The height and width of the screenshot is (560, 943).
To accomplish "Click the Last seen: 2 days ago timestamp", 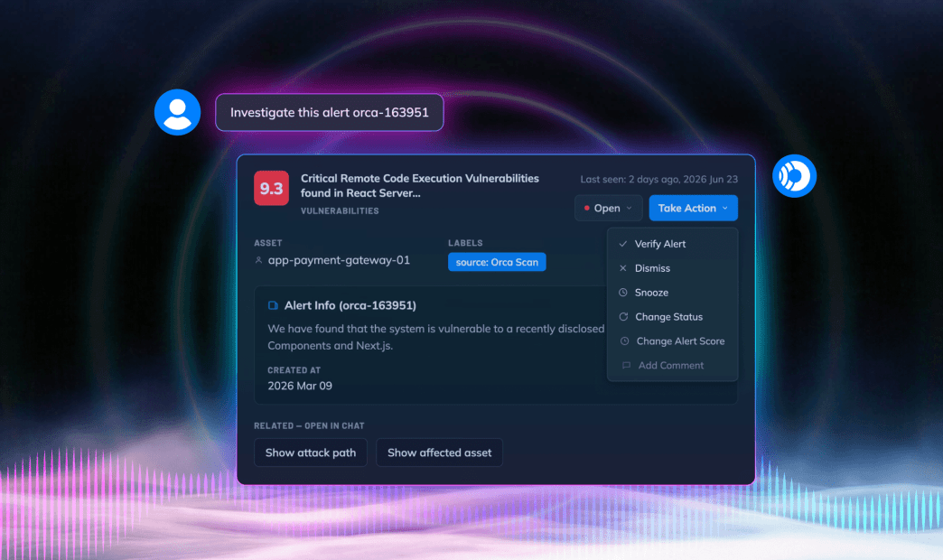I will (659, 179).
